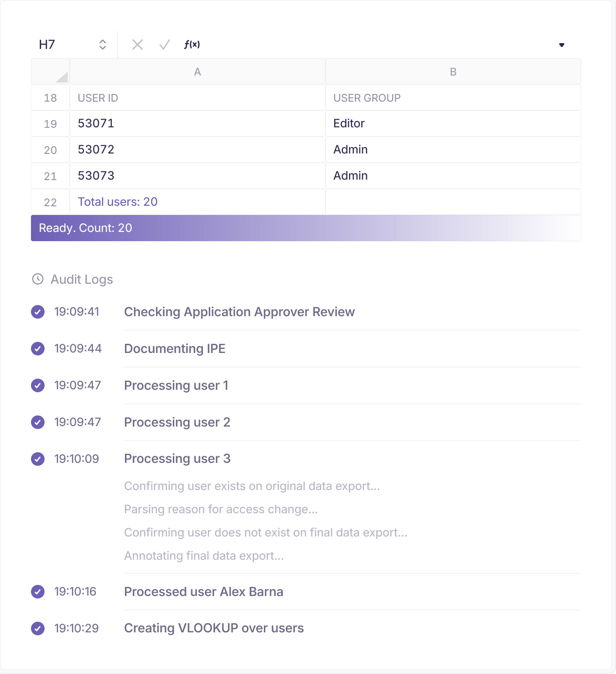616x674 pixels.
Task: Click the cancel X icon in formula bar
Action: [138, 45]
